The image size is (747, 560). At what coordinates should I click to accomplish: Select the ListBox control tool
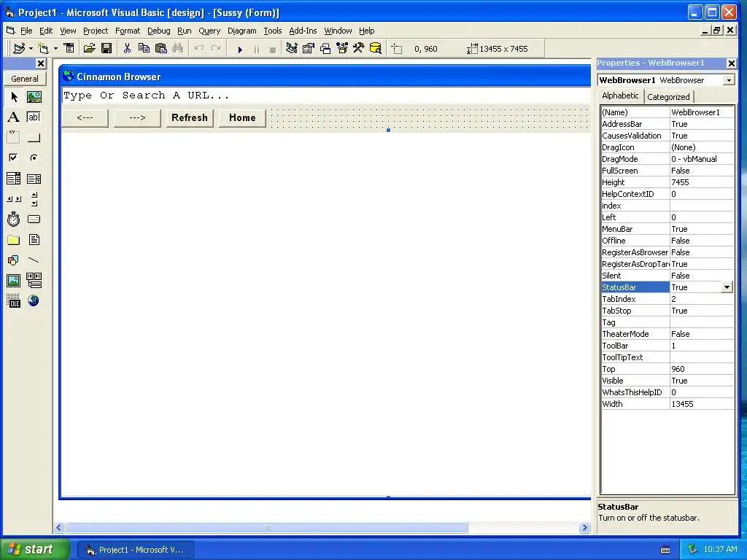[34, 179]
